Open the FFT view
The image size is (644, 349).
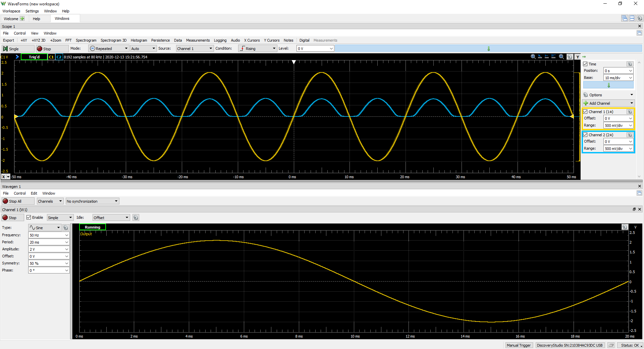pos(68,40)
